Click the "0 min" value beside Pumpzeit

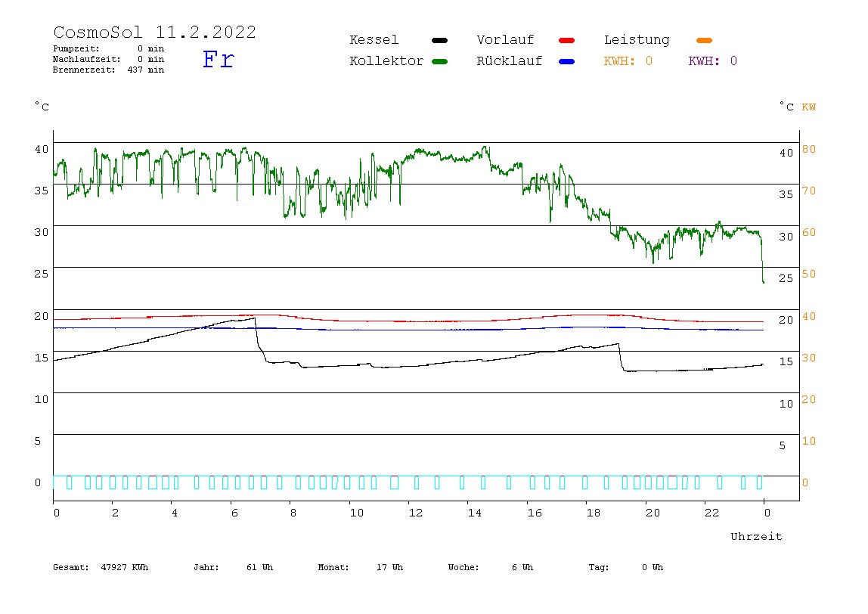pyautogui.click(x=150, y=48)
